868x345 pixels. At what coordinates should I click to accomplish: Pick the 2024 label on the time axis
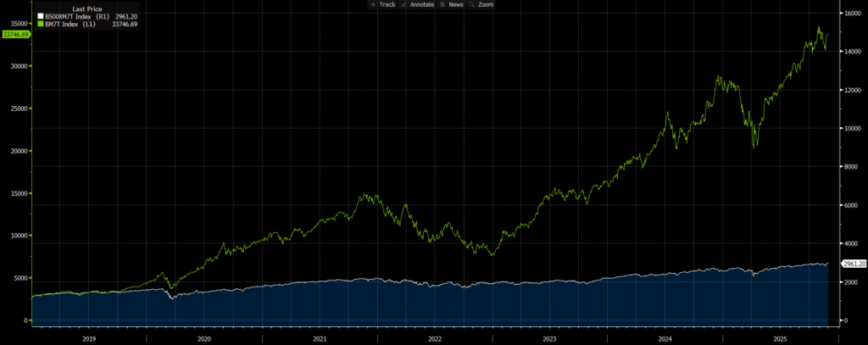[x=665, y=337]
